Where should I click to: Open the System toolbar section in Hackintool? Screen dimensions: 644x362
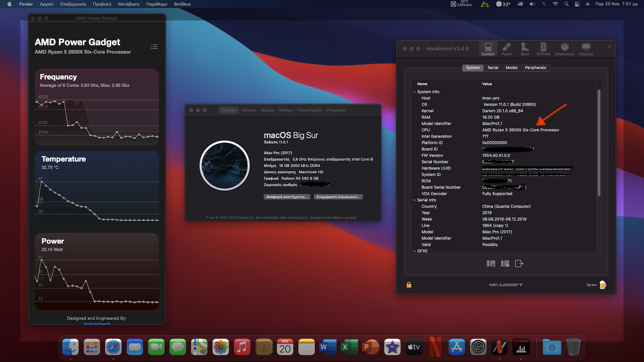point(488,49)
